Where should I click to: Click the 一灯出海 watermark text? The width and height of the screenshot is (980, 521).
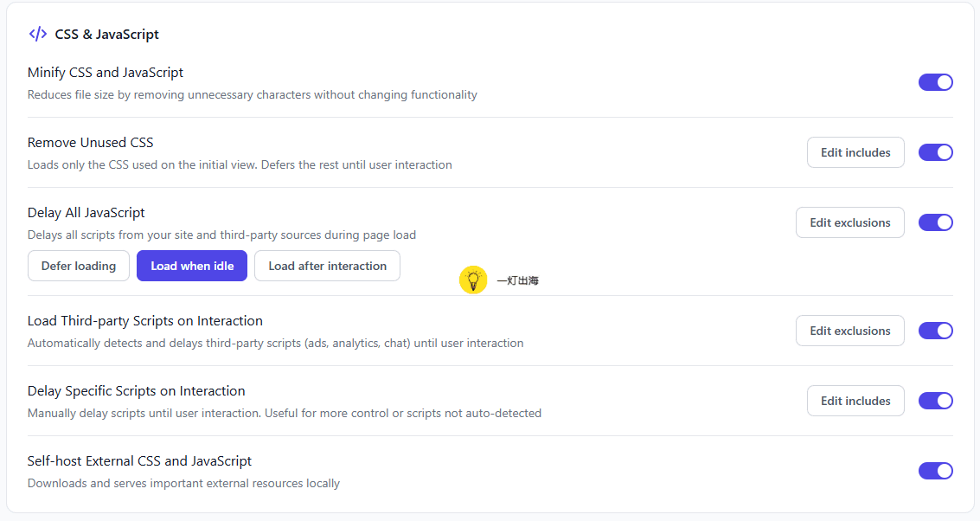pos(517,280)
